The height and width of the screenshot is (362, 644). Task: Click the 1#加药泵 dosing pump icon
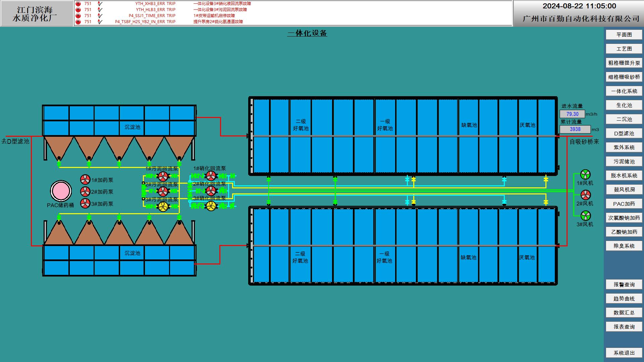85,180
